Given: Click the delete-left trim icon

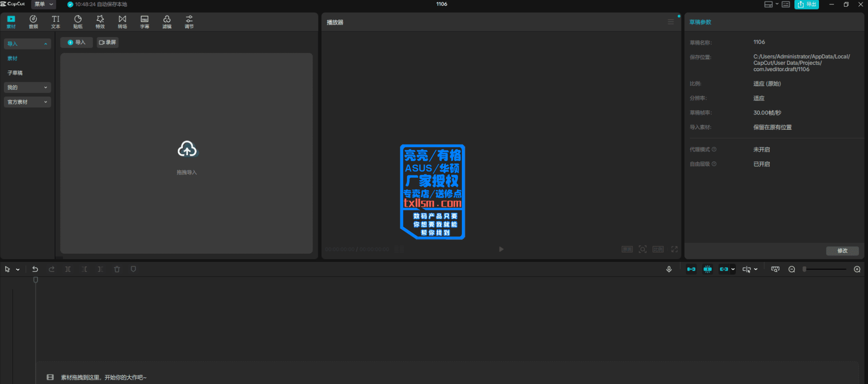Looking at the screenshot, I should click(84, 269).
